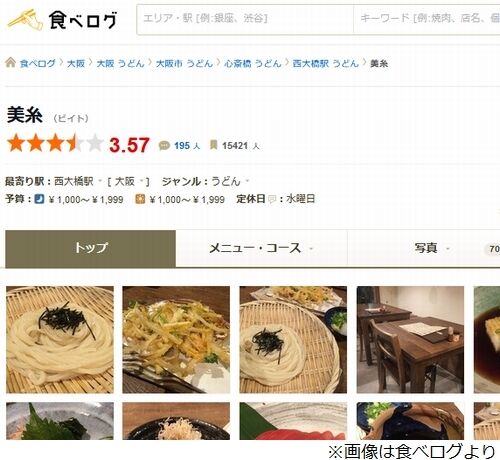Switch to the トップ tab
500x460 pixels.
pyautogui.click(x=90, y=248)
